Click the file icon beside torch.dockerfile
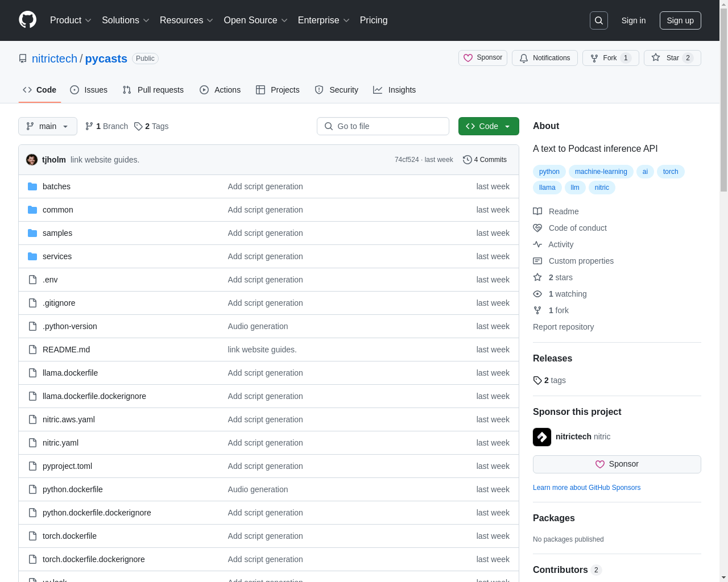The height and width of the screenshot is (582, 728). (x=32, y=536)
